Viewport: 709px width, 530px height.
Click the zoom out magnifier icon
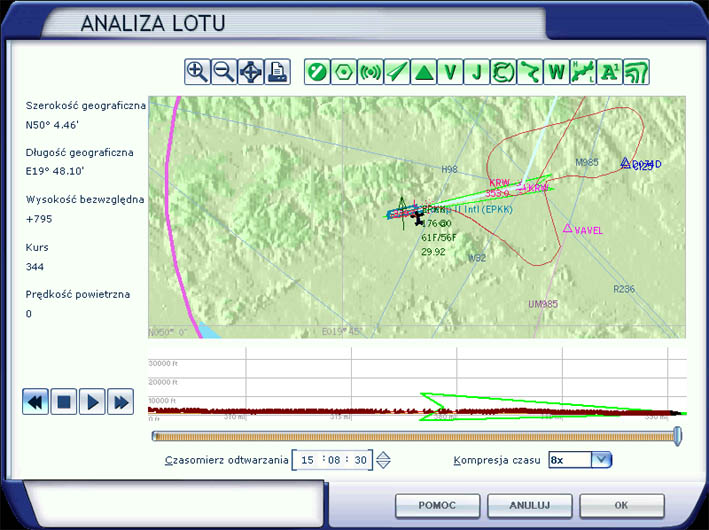tap(224, 71)
